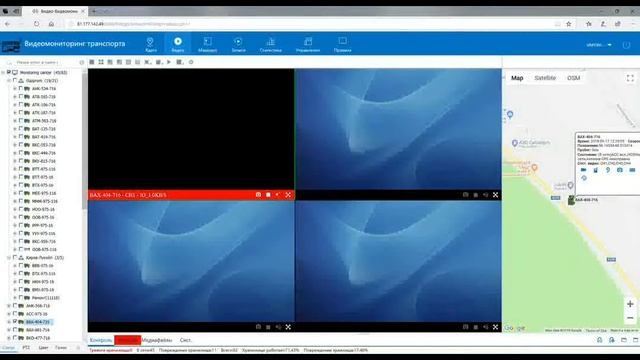Switch map to Satellite view

click(545, 78)
